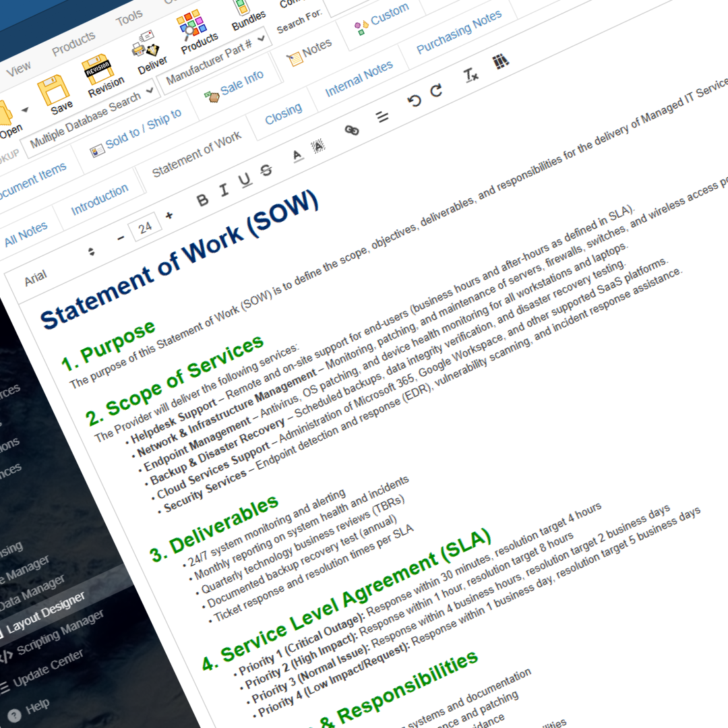
Task: Open the Tools menu
Action: 129,18
